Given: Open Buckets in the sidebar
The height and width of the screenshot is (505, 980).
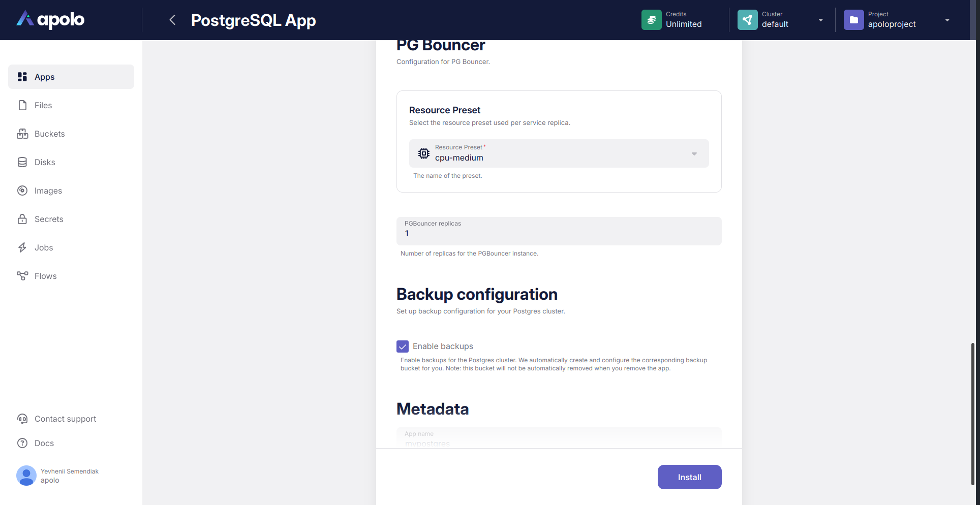Looking at the screenshot, I should coord(49,134).
